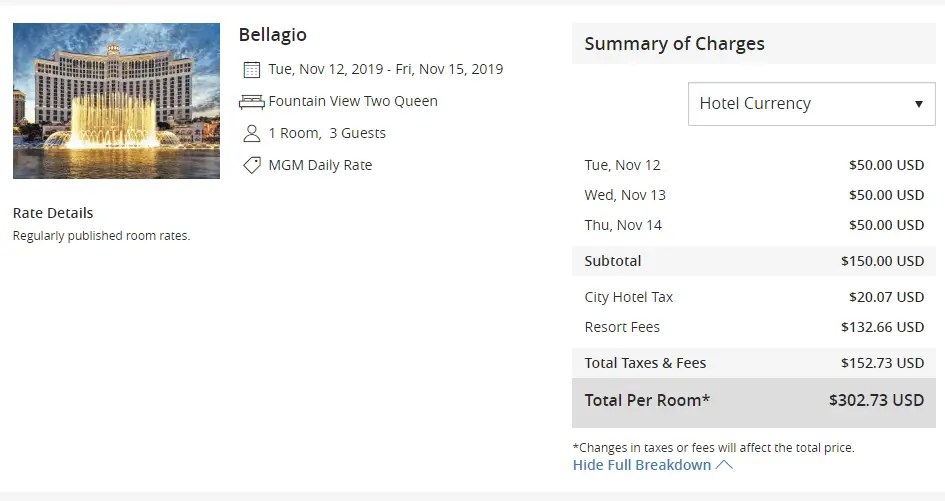
Task: Click the Total Per Room amount $302.73
Action: (x=876, y=400)
